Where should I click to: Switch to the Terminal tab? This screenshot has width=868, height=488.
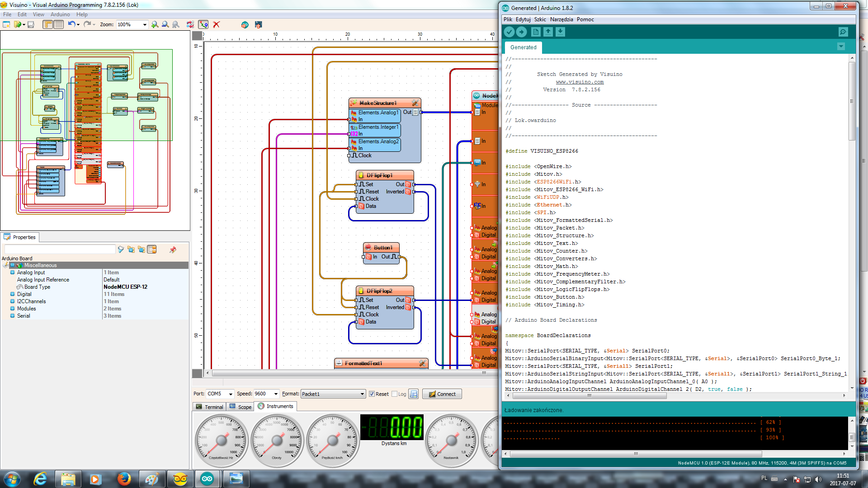point(209,407)
